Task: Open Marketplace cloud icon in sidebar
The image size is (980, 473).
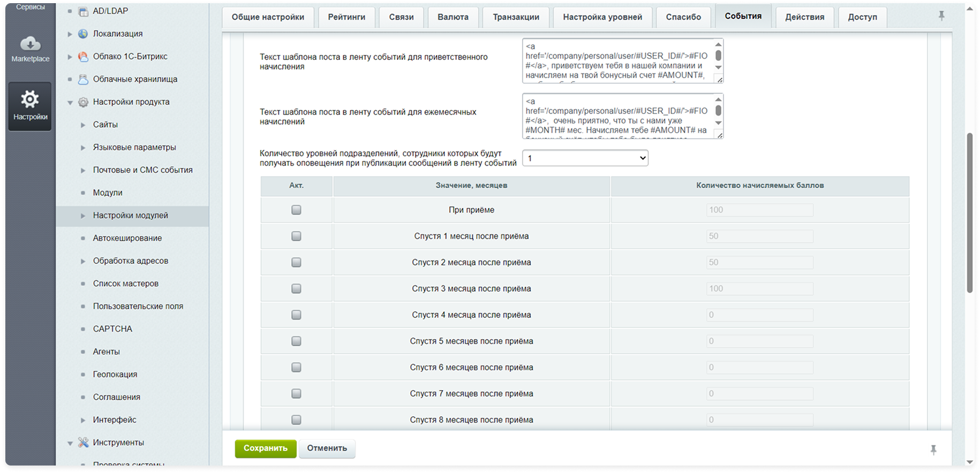Action: (x=30, y=43)
